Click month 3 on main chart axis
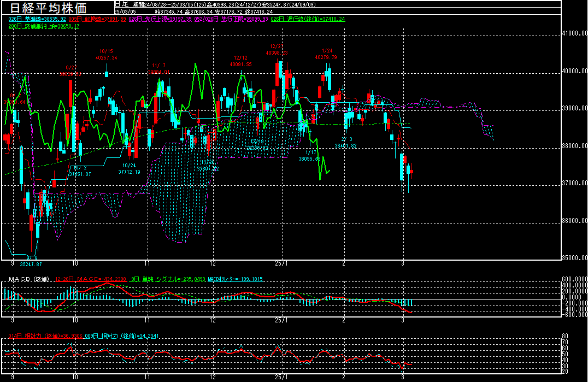This screenshot has height=382, width=588. pos(403,263)
